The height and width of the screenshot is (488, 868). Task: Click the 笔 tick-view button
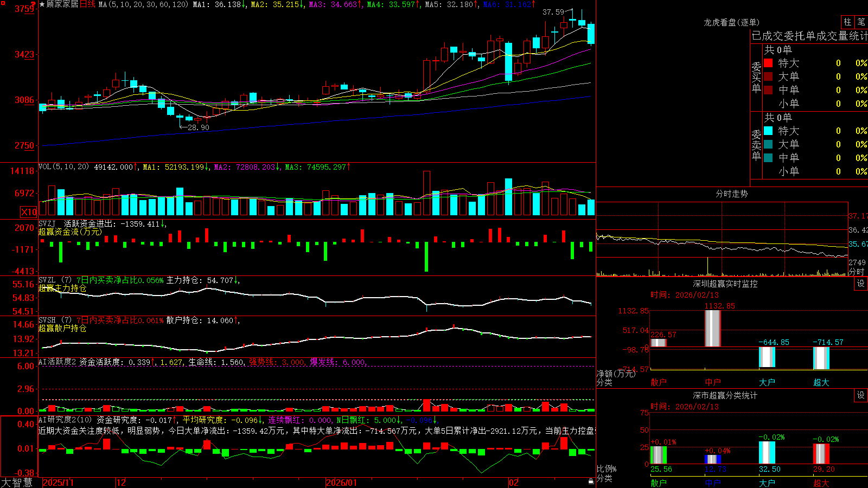click(861, 22)
